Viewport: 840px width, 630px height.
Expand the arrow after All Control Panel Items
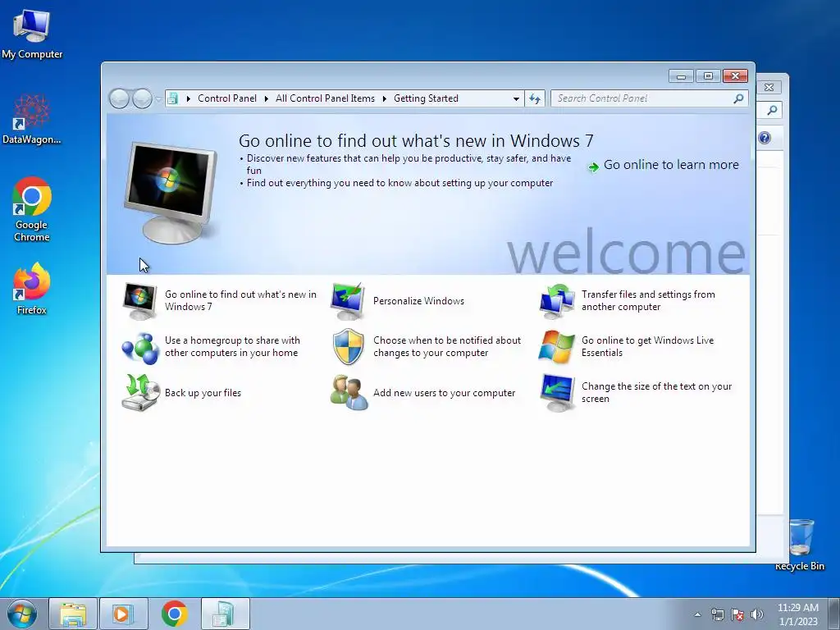click(385, 98)
